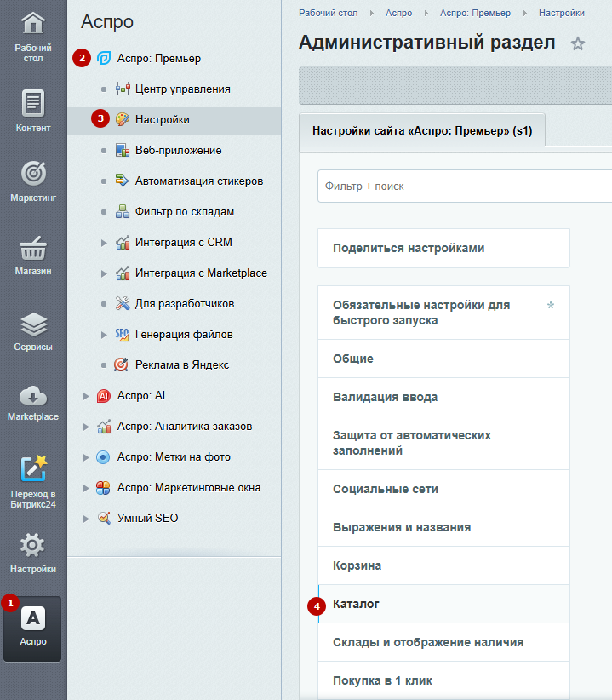Viewport: 612px width, 700px height.
Task: Click the Аспро: Маркетинговые окна icon
Action: pyautogui.click(x=103, y=487)
